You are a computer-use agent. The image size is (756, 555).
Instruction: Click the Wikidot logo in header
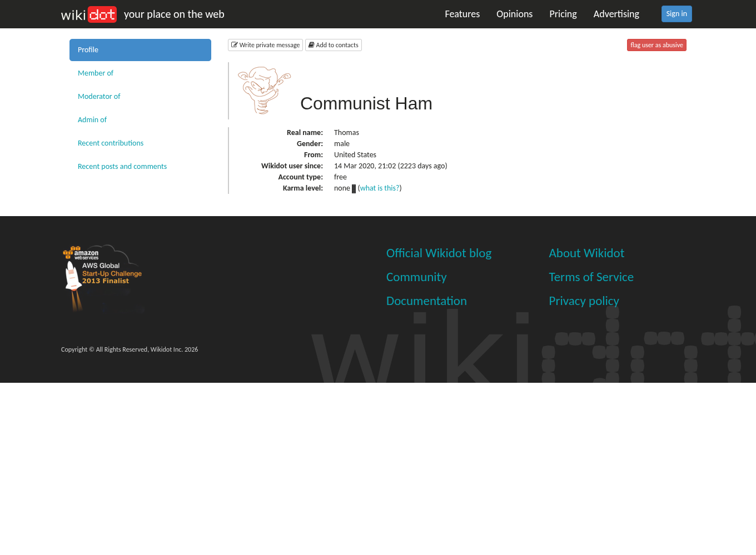(89, 14)
